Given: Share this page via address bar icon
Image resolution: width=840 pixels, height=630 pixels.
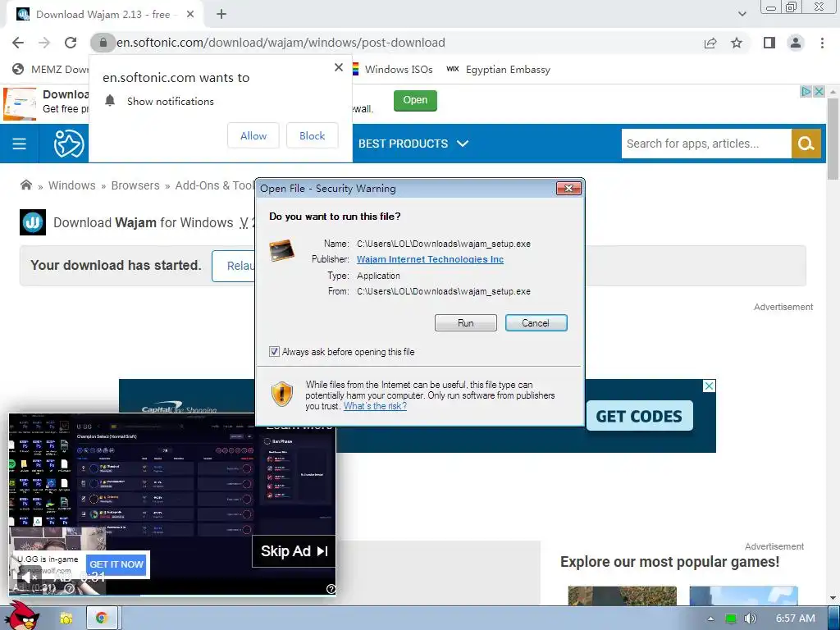Looking at the screenshot, I should tap(710, 43).
